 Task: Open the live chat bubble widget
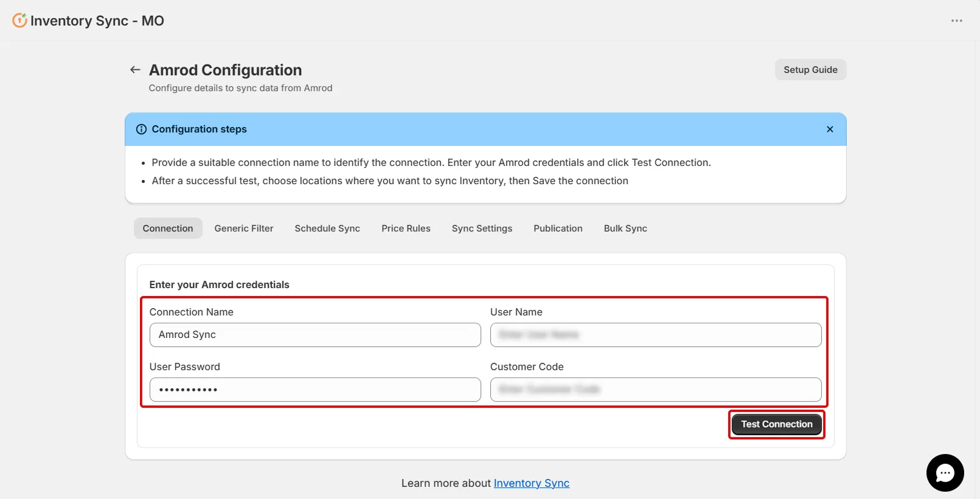(x=945, y=472)
